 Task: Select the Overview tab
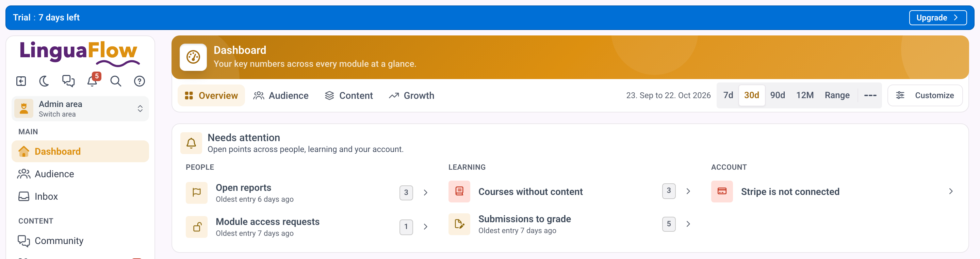[x=211, y=96]
